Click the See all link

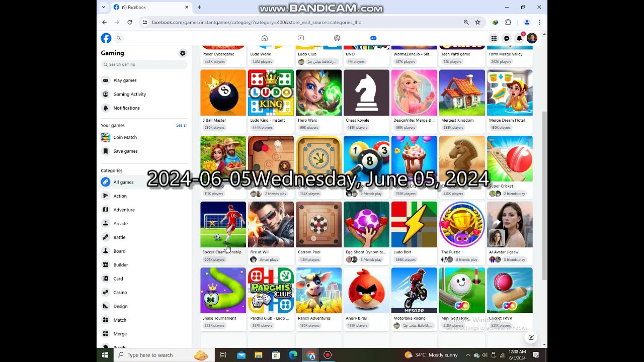182,125
